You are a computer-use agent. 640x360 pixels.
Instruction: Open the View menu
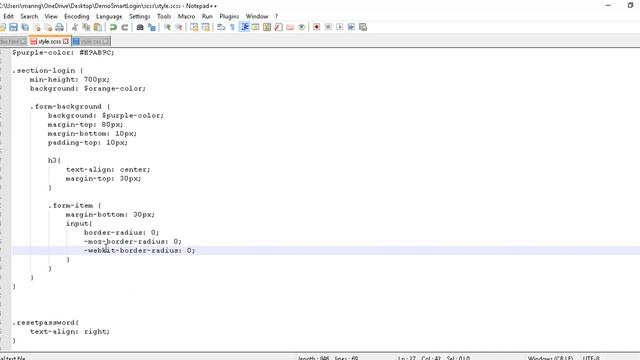51,16
